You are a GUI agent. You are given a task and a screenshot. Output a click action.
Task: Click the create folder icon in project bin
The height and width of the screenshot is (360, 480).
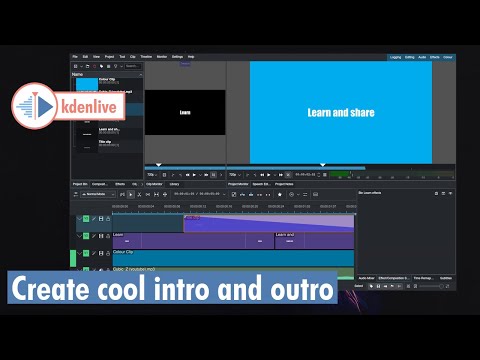(87, 66)
